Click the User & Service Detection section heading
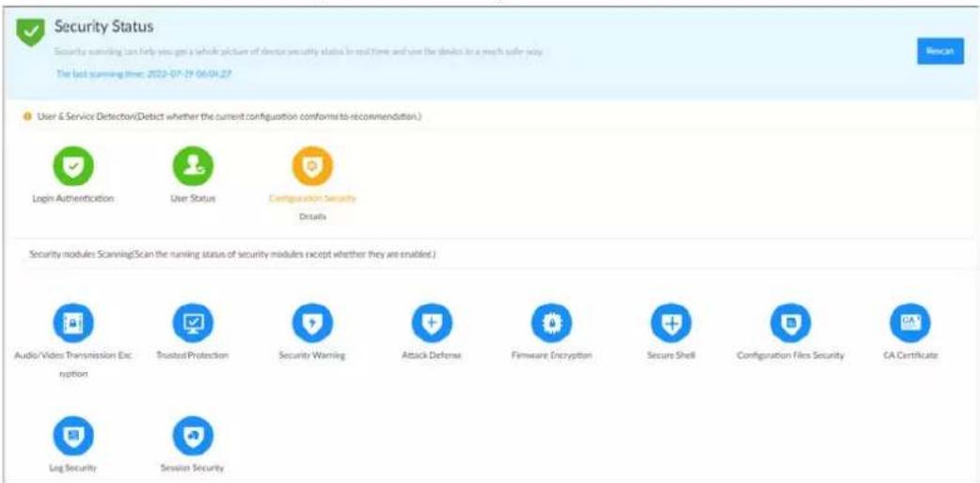980x483 pixels. pyautogui.click(x=229, y=118)
